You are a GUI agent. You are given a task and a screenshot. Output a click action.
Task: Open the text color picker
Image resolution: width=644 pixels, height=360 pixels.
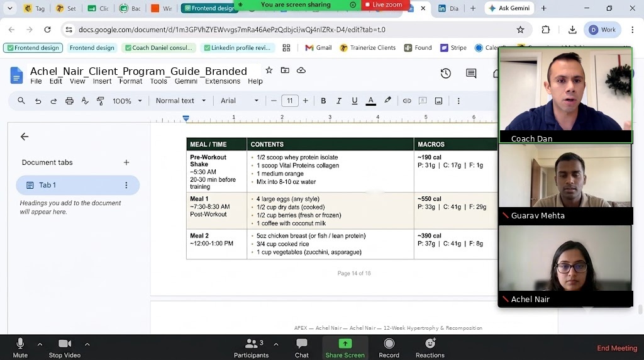click(x=371, y=101)
